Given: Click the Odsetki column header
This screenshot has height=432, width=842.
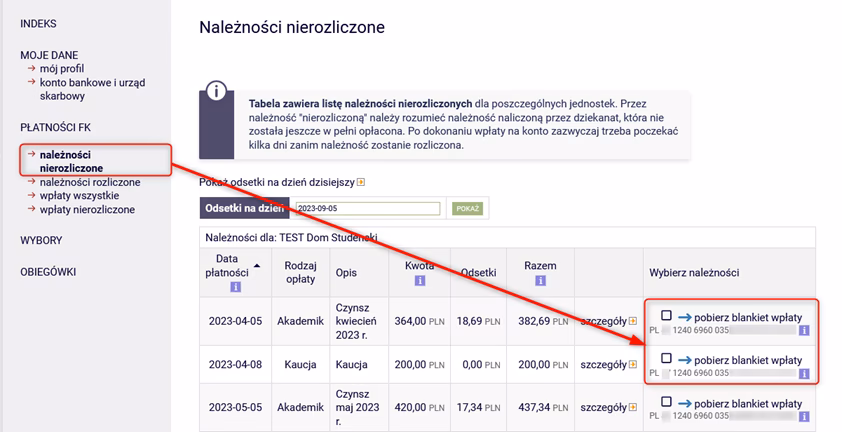Looking at the screenshot, I should pos(478,273).
